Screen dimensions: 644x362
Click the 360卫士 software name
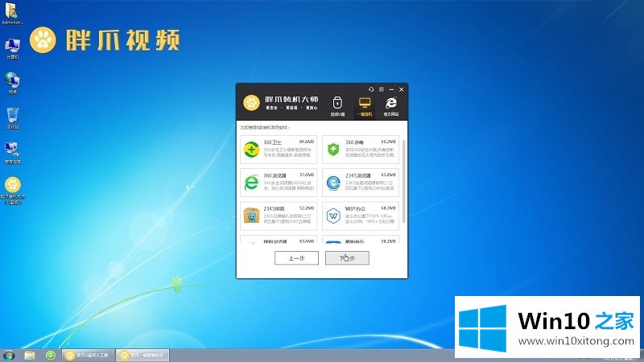pyautogui.click(x=273, y=142)
